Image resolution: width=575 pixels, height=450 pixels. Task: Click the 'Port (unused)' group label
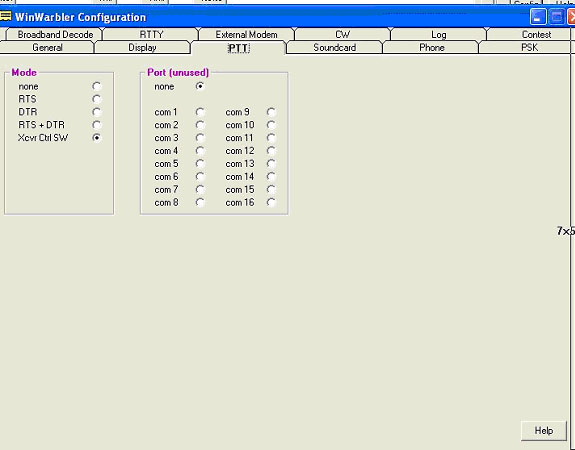tap(178, 72)
